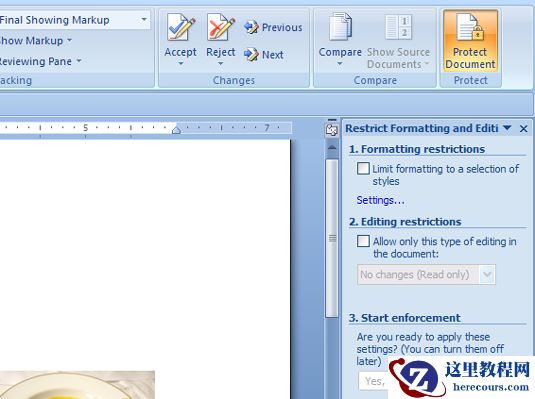Click the 2. Editing restrictions heading
The width and height of the screenshot is (535, 399).
(x=405, y=222)
